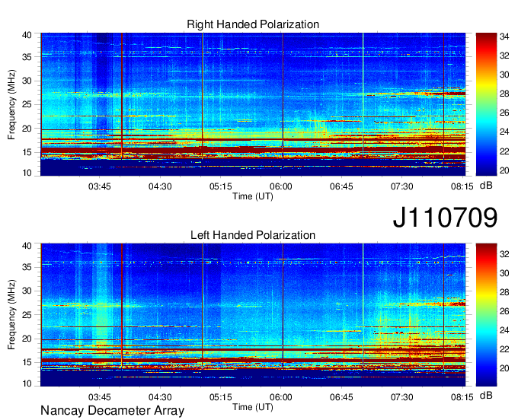Click the "10" frequency tick of the Right Handed plot

[x=27, y=173]
